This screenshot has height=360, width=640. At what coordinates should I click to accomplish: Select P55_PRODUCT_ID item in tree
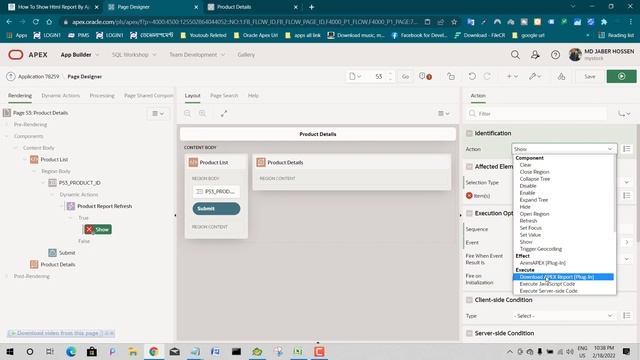(79, 183)
